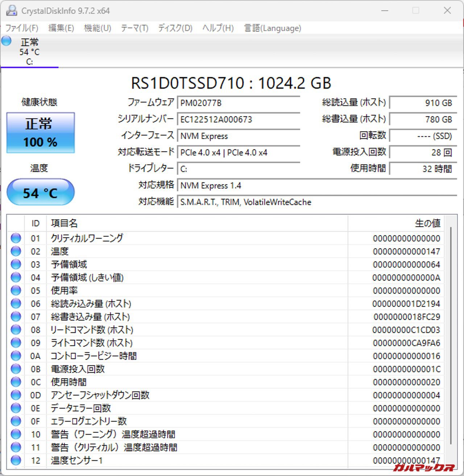Image resolution: width=464 pixels, height=476 pixels.
Task: Click the CrystalDiskInfo app icon in title bar
Action: (x=12, y=11)
